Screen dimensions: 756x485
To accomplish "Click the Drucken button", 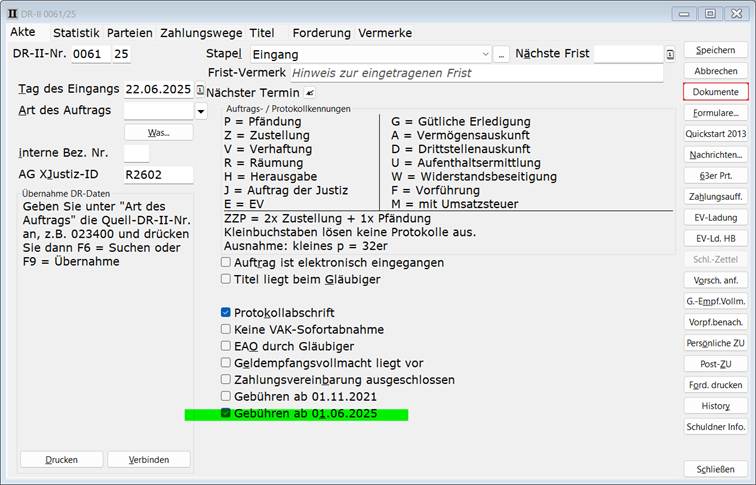I will pyautogui.click(x=61, y=459).
